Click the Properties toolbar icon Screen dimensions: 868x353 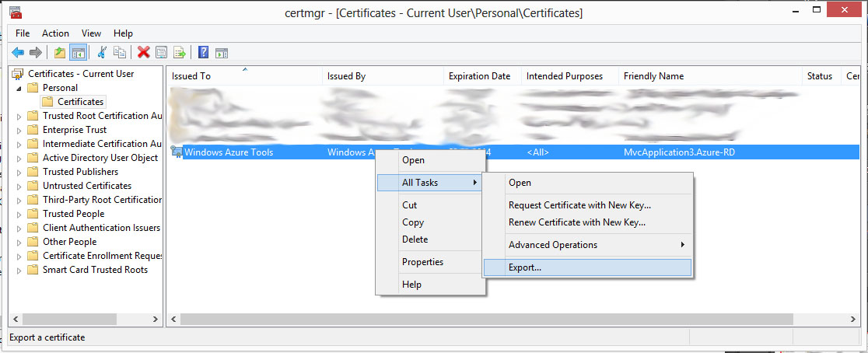pyautogui.click(x=161, y=52)
